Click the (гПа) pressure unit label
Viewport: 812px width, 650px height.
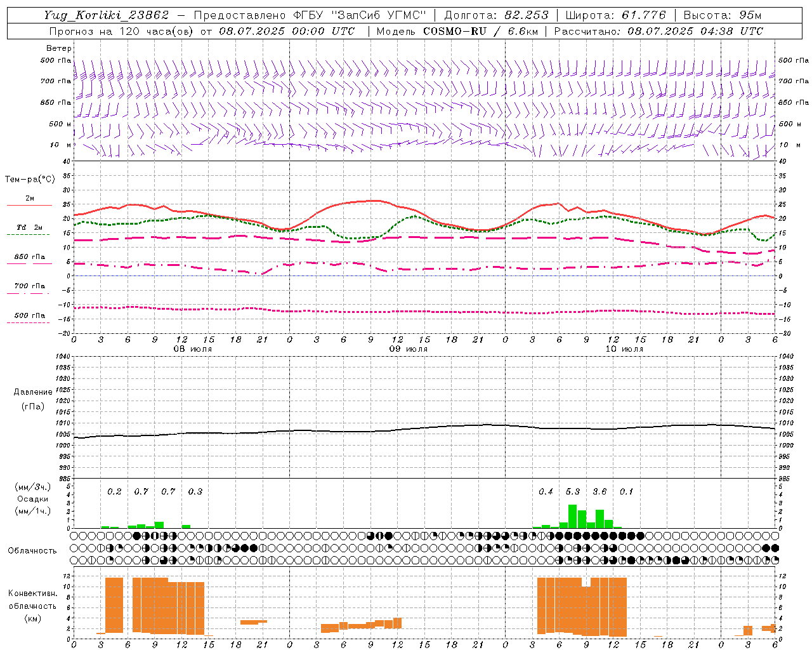33,406
